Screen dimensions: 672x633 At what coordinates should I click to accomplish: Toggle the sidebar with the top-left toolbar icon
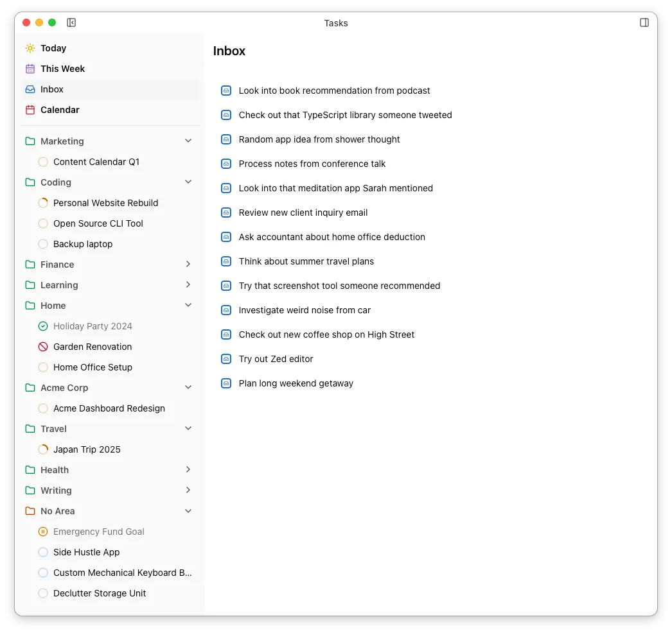click(71, 22)
